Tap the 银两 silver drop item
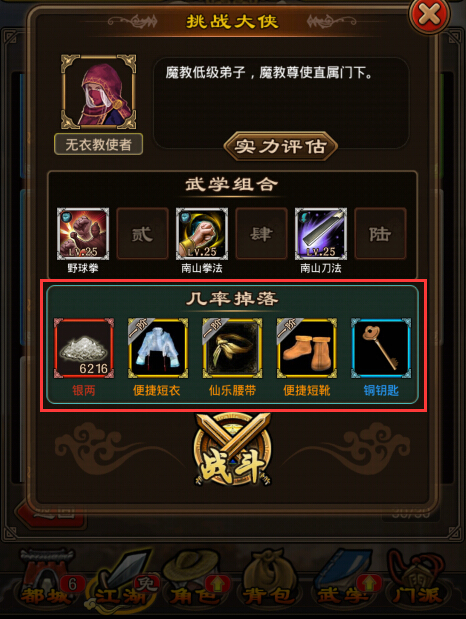The image size is (466, 619). pos(84,348)
